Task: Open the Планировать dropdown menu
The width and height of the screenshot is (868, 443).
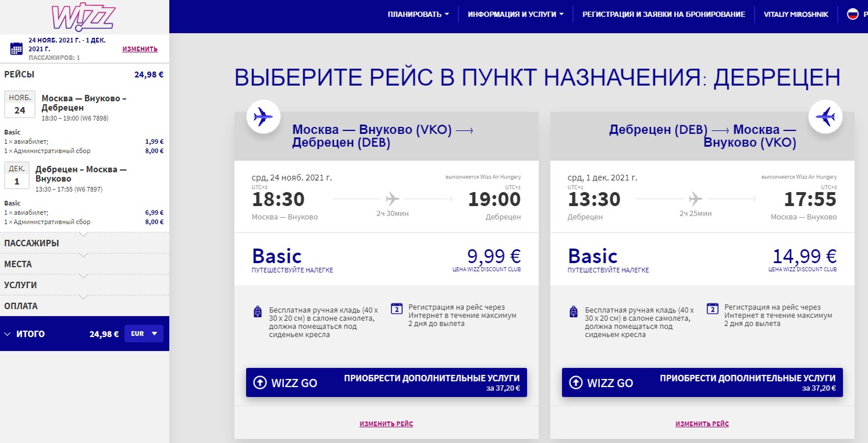Action: tap(418, 15)
